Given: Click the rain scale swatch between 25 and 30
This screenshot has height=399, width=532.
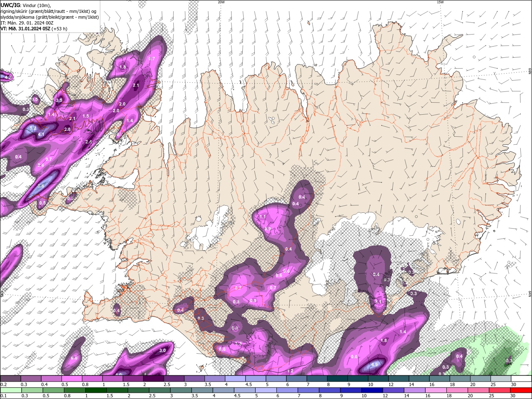Looking at the screenshot, I should (499, 390).
